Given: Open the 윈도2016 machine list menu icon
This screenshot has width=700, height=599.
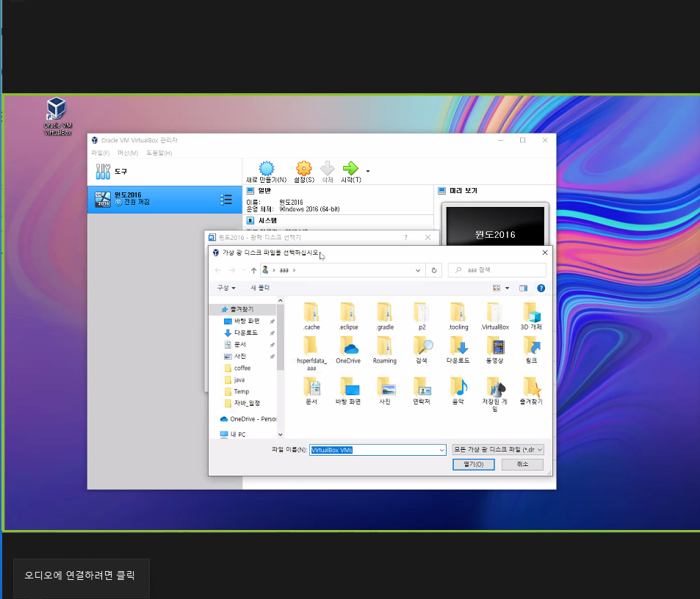Looking at the screenshot, I should click(x=226, y=200).
